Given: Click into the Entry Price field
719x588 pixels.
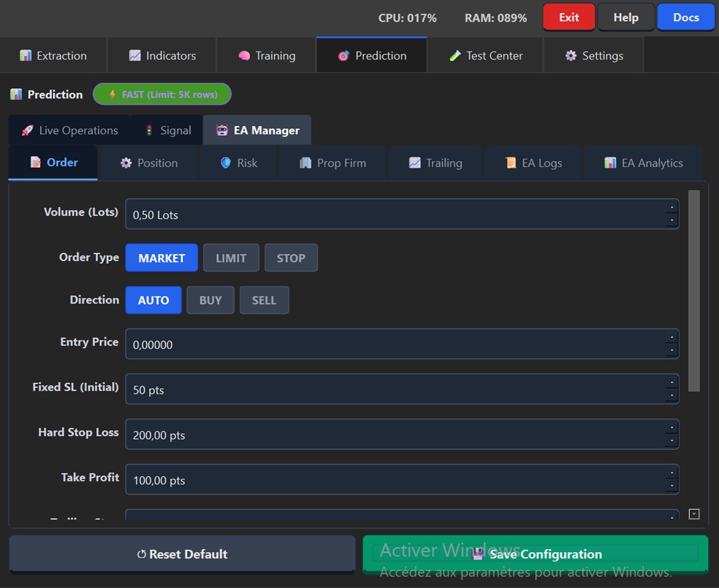Looking at the screenshot, I should pos(392,344).
